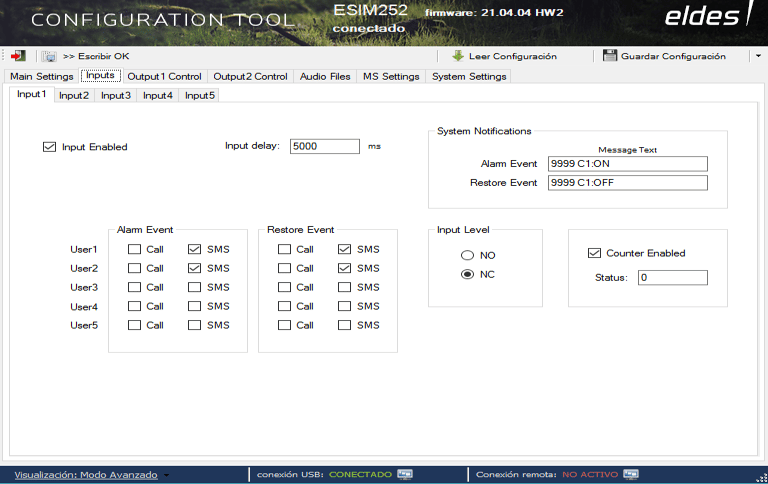Select the NO input level option

point(467,255)
